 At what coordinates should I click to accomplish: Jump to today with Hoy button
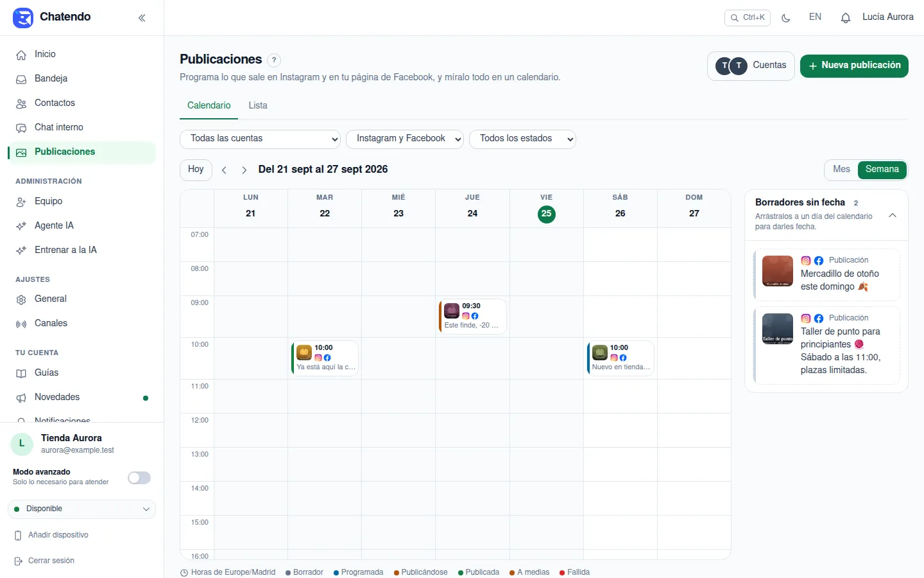coord(196,170)
